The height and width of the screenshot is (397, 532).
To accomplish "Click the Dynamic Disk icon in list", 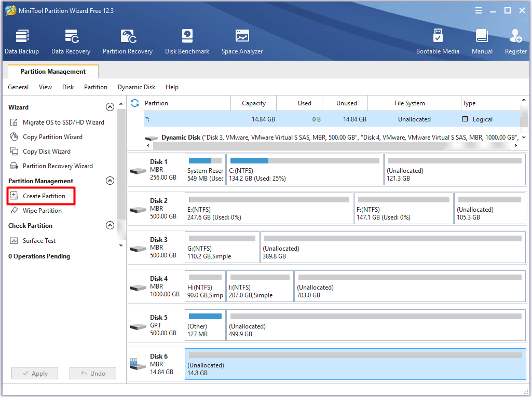I will click(152, 138).
